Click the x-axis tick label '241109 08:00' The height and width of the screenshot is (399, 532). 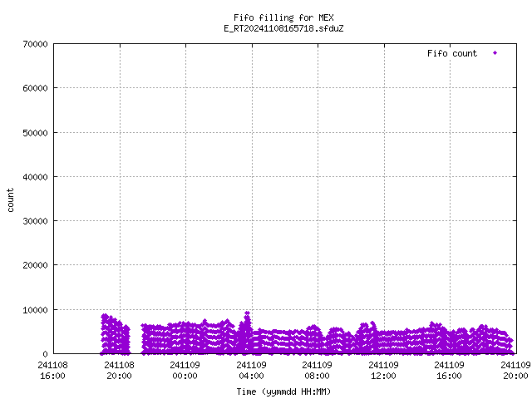[x=318, y=371]
